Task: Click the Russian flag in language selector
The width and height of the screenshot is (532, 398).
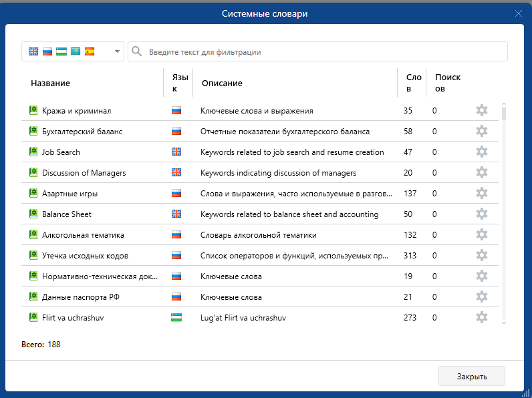Action: coord(47,51)
